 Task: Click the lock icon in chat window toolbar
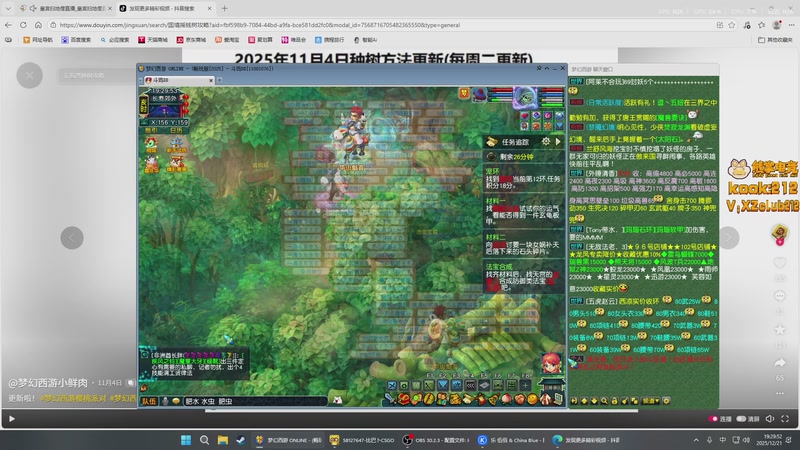[614, 401]
